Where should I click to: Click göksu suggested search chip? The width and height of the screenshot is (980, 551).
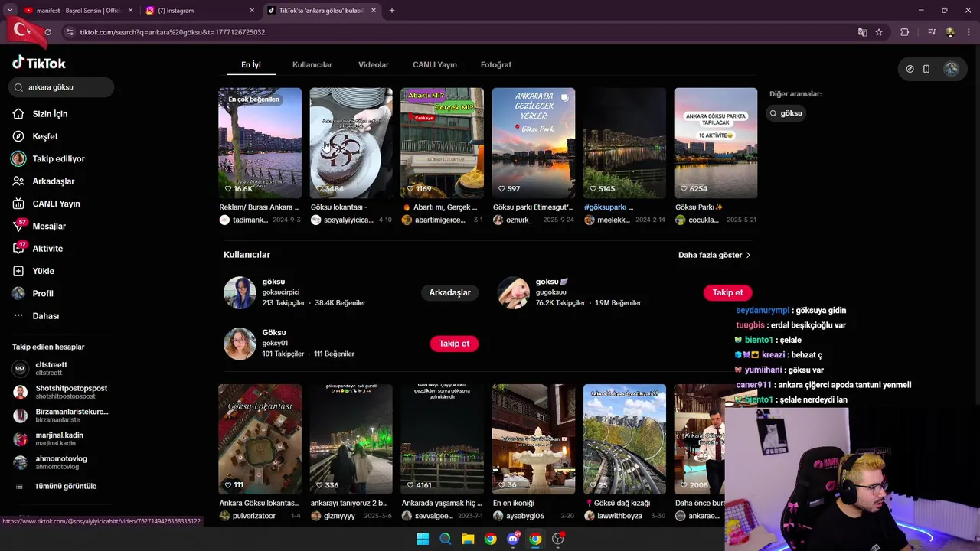point(786,113)
